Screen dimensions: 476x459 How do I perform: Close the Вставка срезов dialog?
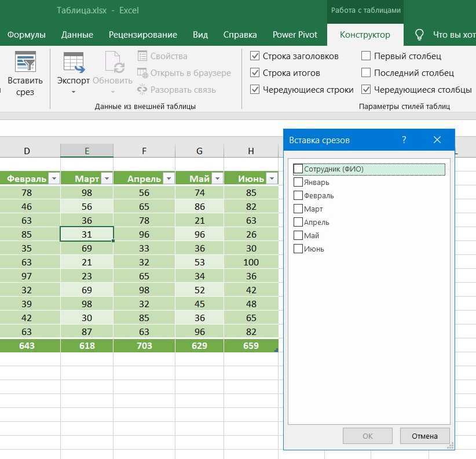(437, 140)
